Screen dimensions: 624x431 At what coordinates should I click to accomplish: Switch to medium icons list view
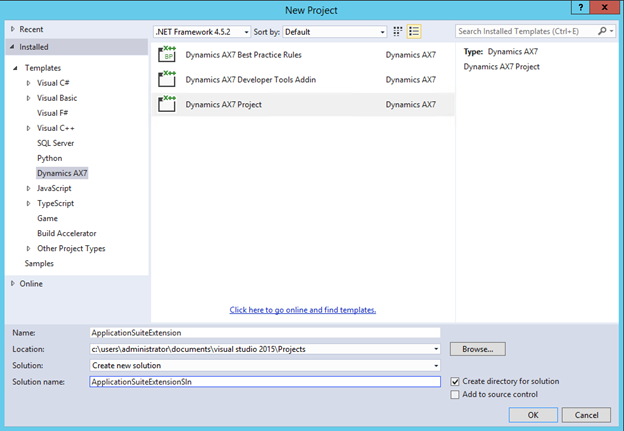414,31
